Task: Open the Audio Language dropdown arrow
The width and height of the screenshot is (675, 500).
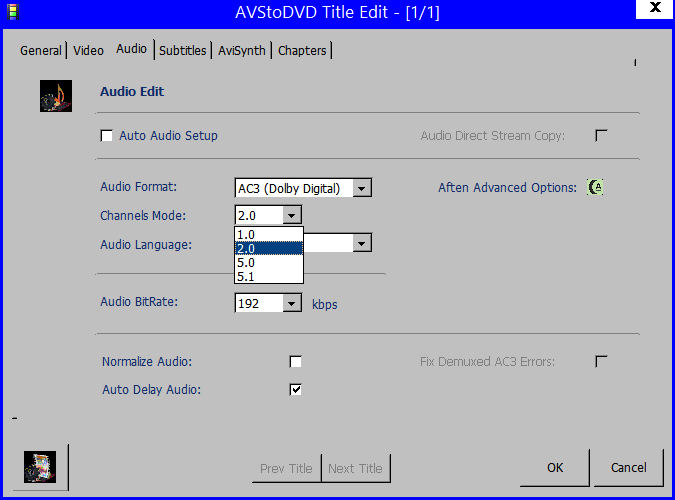Action: point(363,243)
